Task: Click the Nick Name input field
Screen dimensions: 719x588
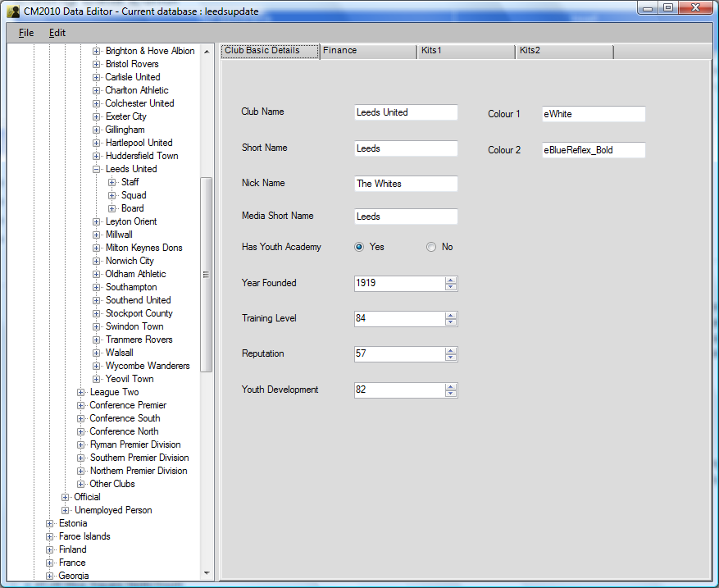Action: coord(406,184)
